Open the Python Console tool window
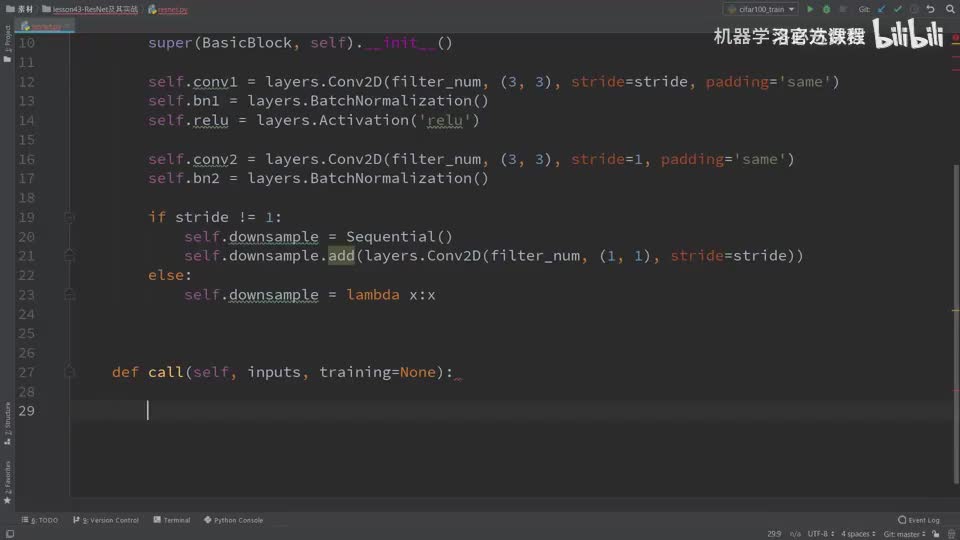This screenshot has height=540, width=960. coord(233,520)
